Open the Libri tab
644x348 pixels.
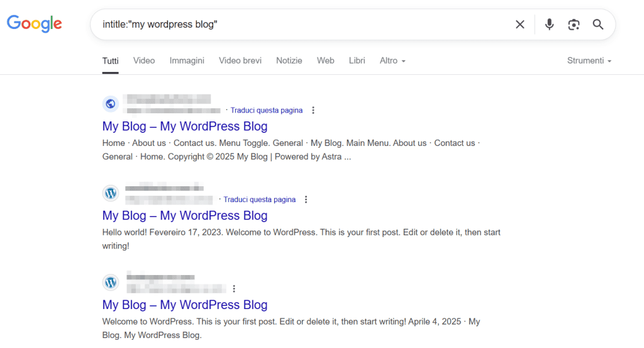pos(357,61)
